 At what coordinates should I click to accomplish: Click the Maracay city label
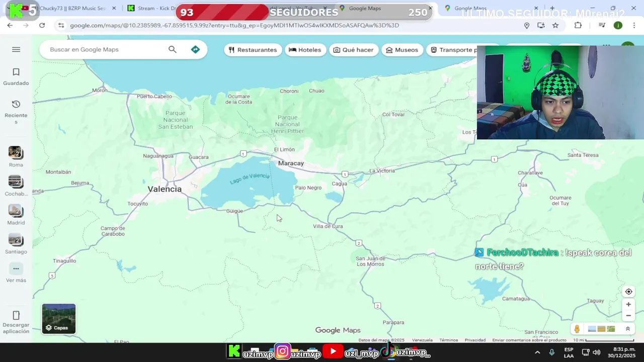coord(291,163)
